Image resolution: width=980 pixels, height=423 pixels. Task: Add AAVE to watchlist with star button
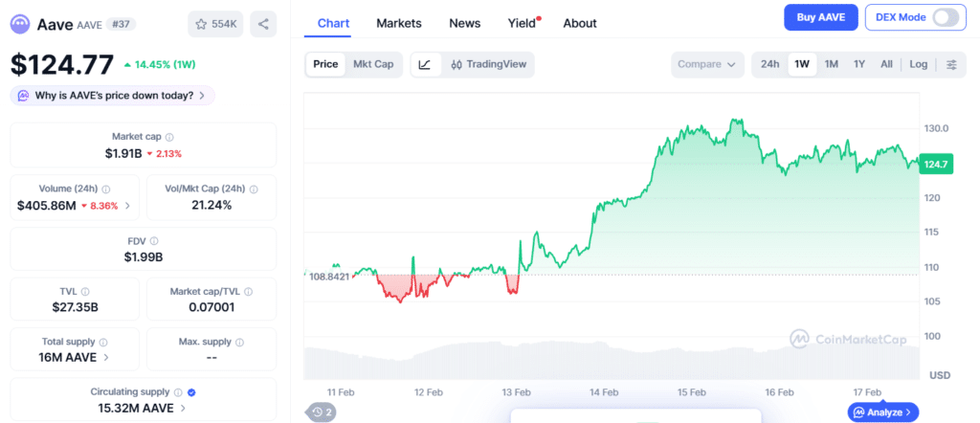point(215,24)
